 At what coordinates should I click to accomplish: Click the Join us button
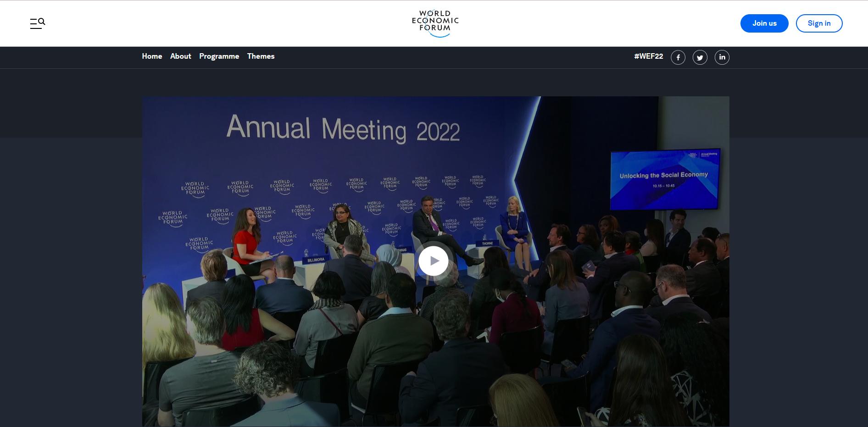pos(764,23)
